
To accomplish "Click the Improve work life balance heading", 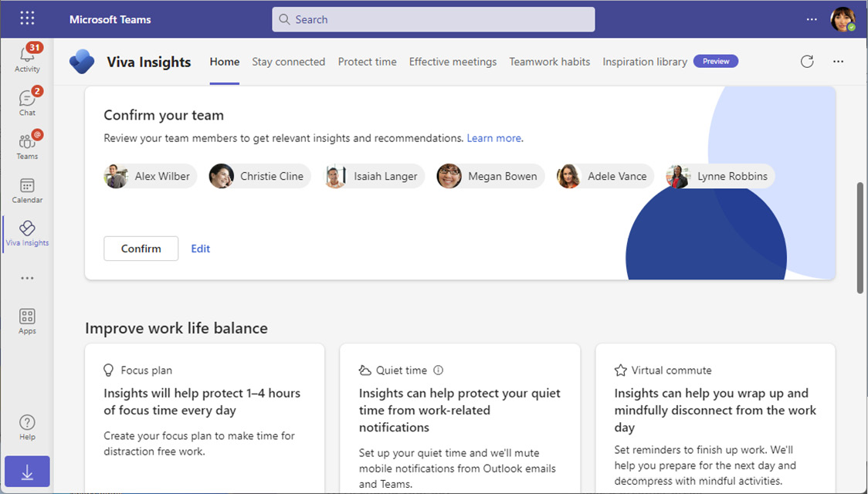I will [176, 328].
